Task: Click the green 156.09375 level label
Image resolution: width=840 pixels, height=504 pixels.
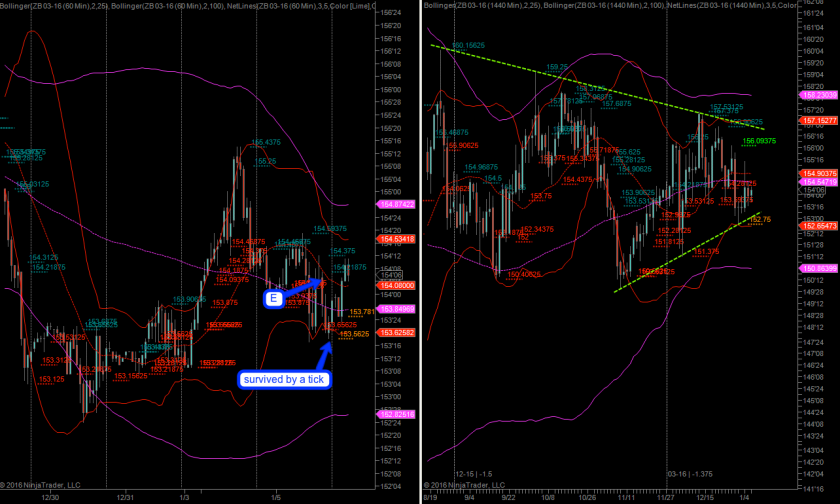Action: pyautogui.click(x=759, y=141)
